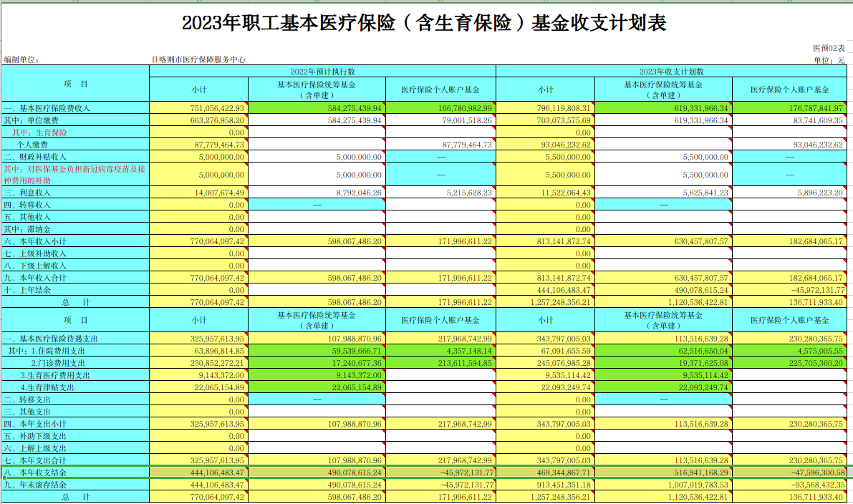
Task: Select the 医预02表 label
Action: 829,49
